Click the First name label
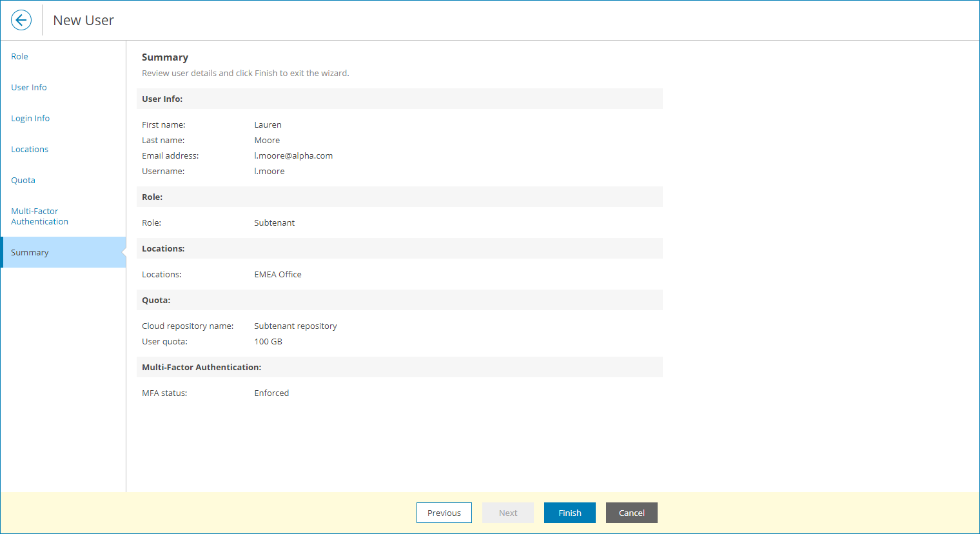980x534 pixels. tap(164, 124)
